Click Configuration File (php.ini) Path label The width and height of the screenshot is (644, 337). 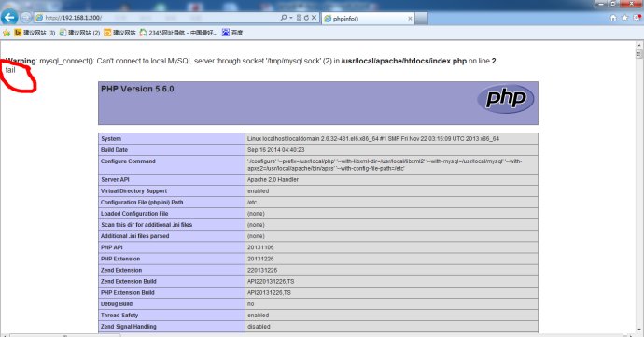click(x=142, y=203)
